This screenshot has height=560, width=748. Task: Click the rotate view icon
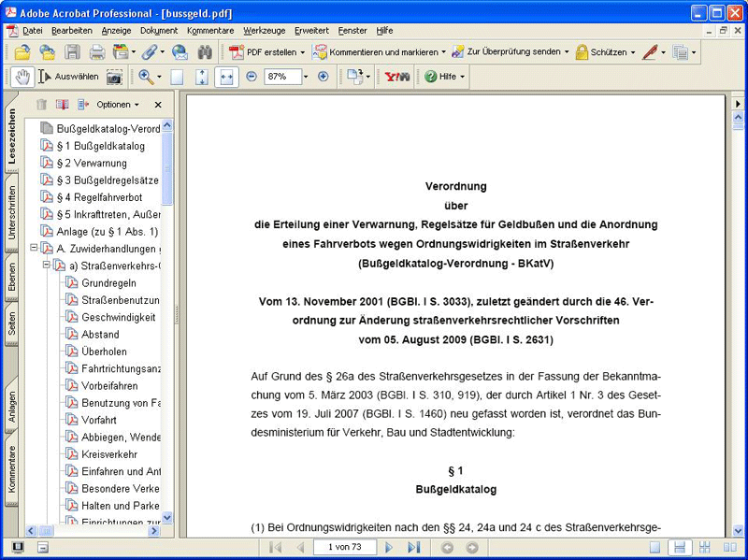coord(355,77)
